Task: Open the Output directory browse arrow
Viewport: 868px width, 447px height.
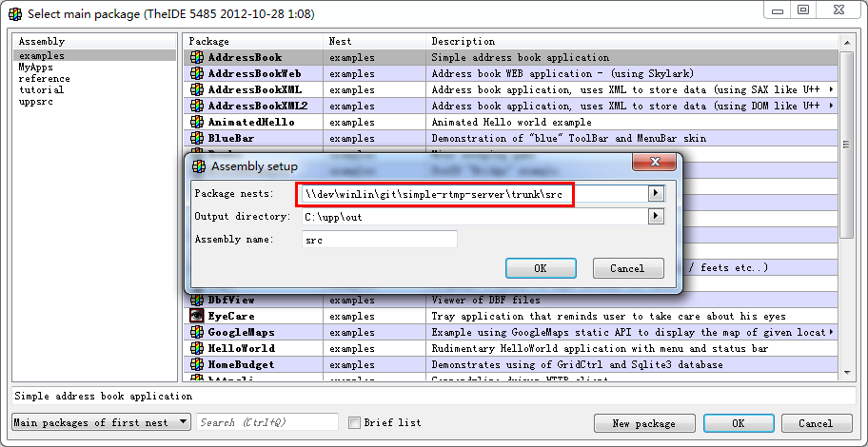Action: point(656,217)
